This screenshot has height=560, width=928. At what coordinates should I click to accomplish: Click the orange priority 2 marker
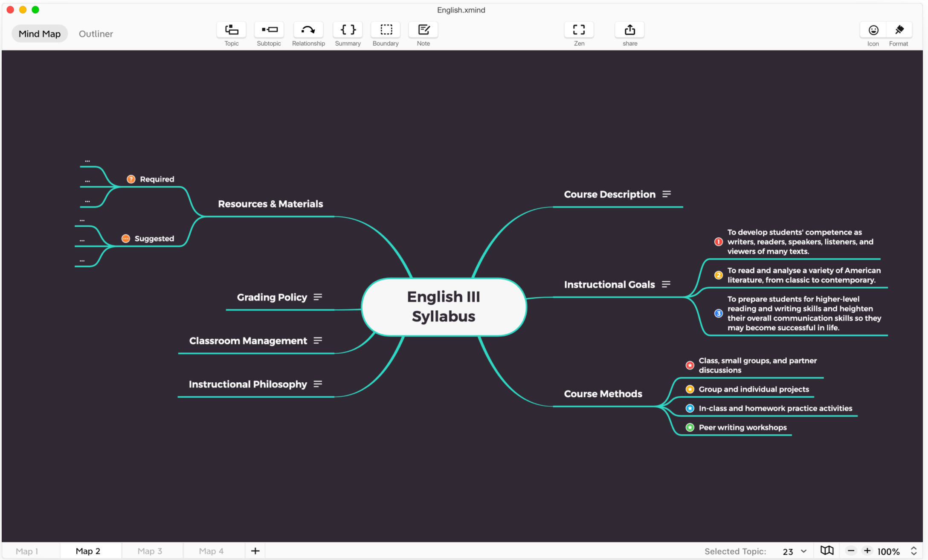719,275
